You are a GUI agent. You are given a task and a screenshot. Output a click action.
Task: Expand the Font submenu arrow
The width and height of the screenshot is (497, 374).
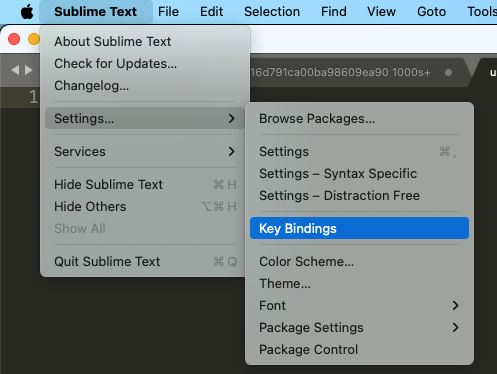coord(455,305)
